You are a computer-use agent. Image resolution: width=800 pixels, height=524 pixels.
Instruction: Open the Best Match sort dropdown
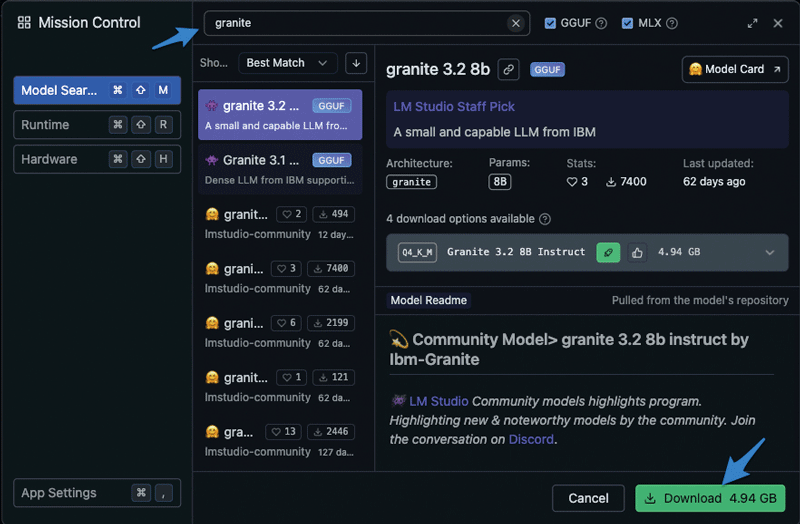287,63
